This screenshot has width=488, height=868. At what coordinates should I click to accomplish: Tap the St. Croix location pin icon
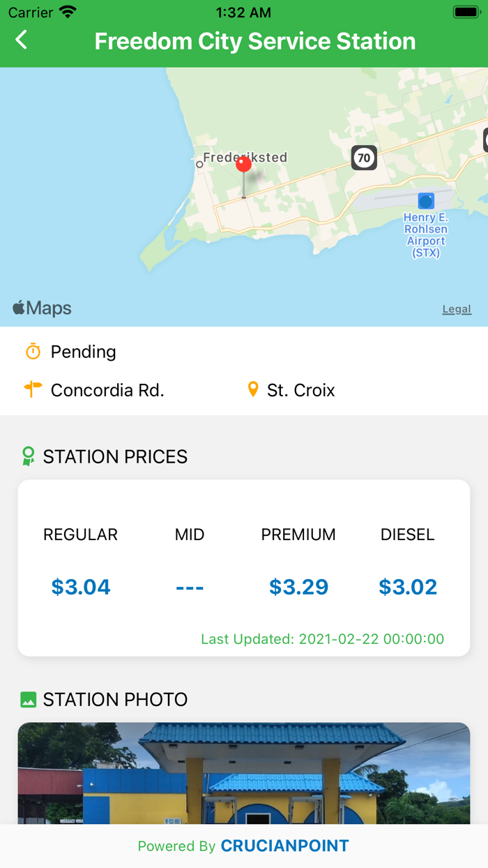click(253, 389)
